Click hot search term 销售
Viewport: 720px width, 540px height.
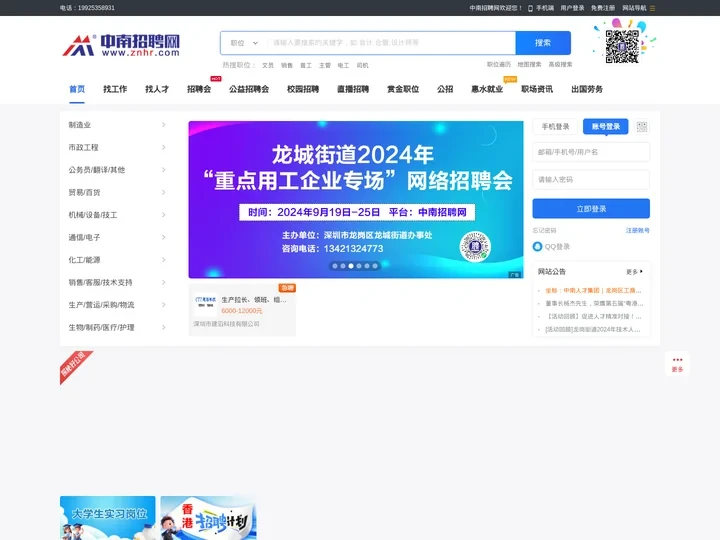(x=287, y=65)
